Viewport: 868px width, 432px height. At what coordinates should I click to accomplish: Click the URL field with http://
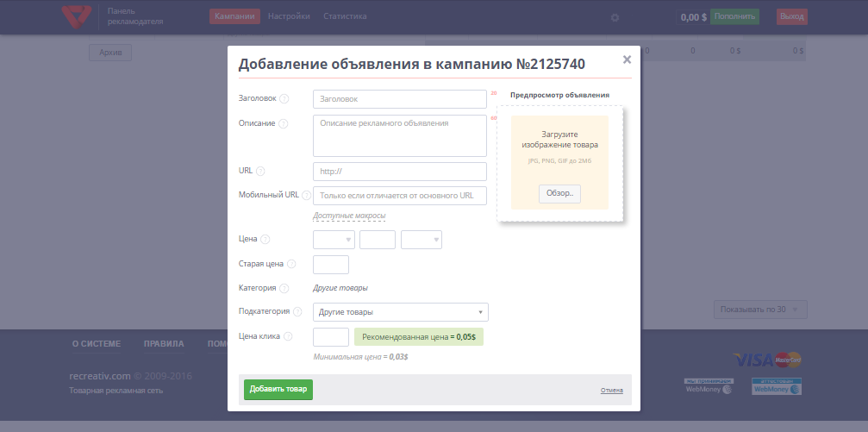[400, 172]
